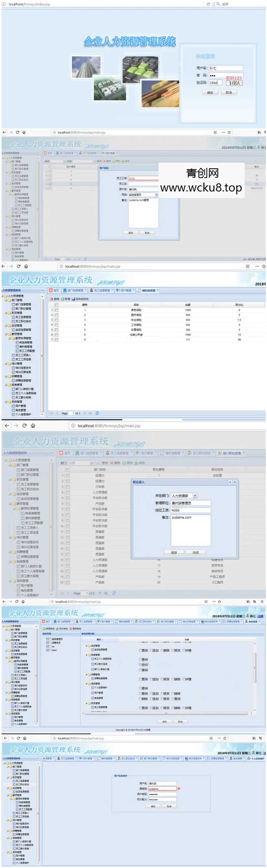Click the red 删除 icon above the 养老保险 table
Screen dimensions: 267x868
(x=52, y=299)
